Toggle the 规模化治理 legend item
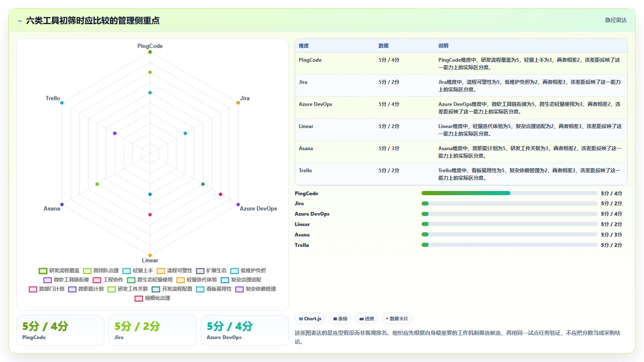 pos(152,298)
